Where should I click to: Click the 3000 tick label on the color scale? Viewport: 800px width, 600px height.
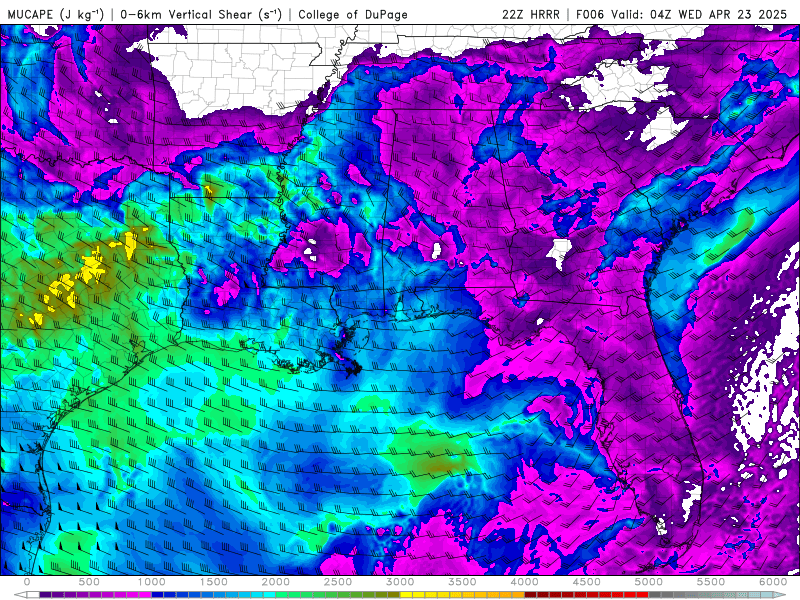(400, 582)
